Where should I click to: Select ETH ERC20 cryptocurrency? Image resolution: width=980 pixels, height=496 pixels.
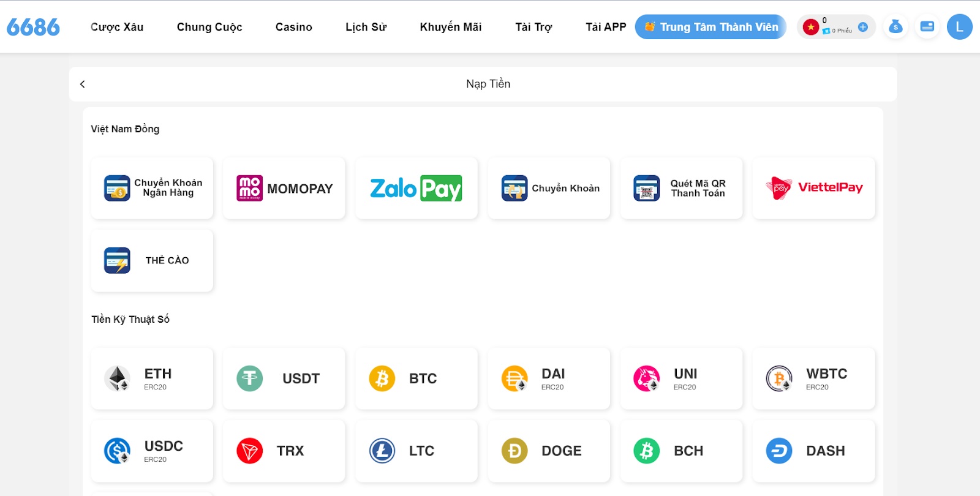152,378
